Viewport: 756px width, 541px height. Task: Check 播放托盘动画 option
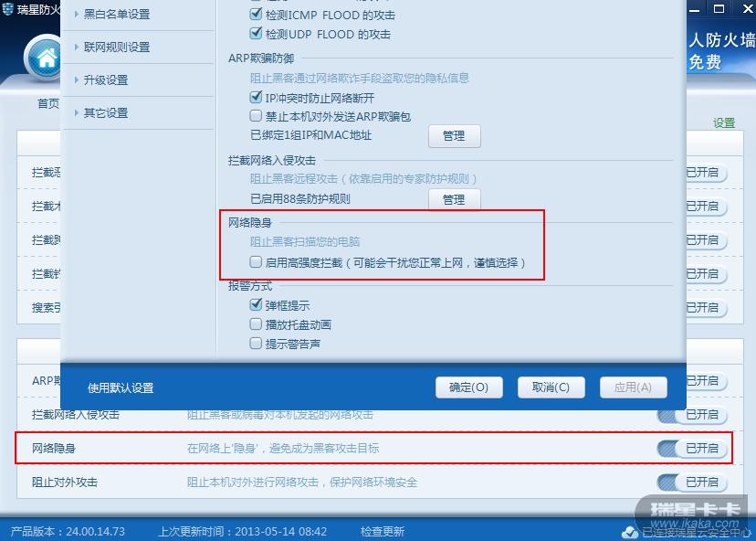click(x=256, y=324)
